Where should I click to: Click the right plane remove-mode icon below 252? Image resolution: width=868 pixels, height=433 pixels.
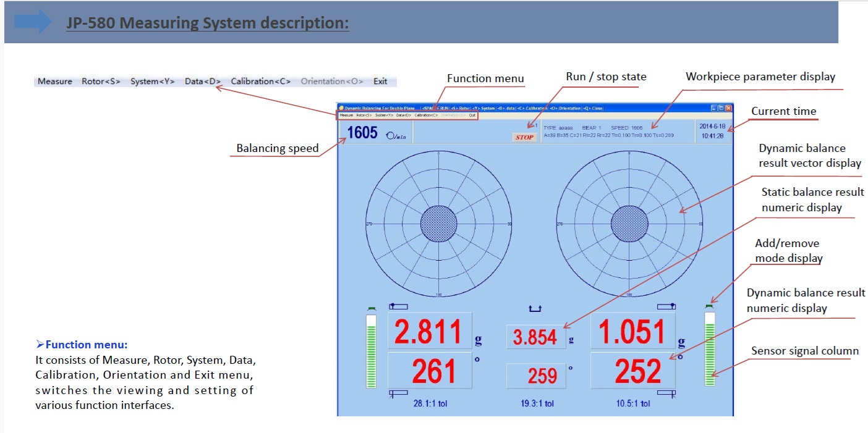coord(666,392)
